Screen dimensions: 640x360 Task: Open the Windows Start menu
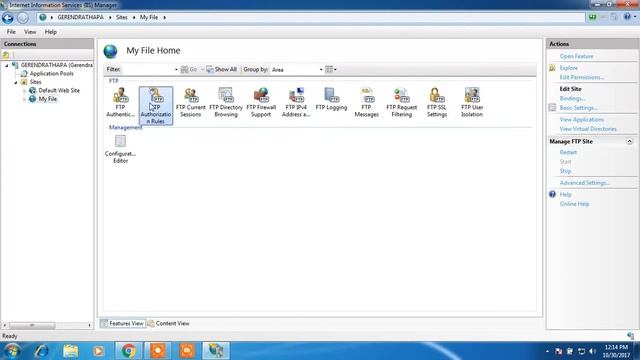(12, 351)
